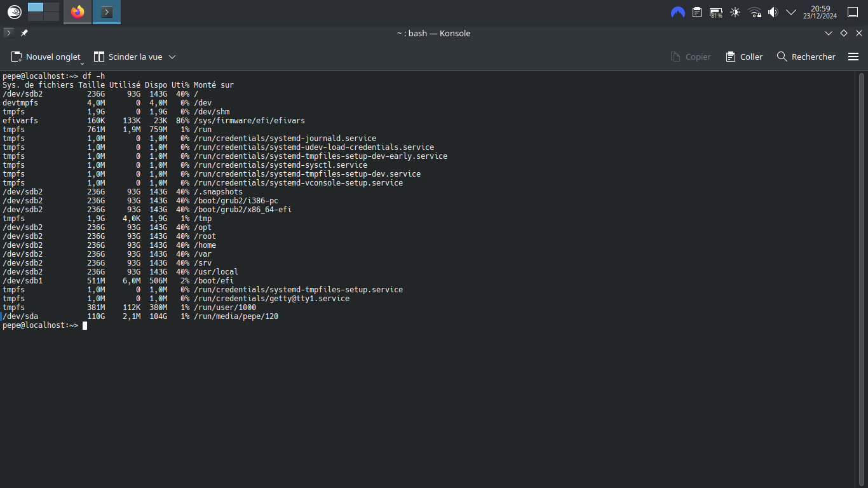Screen dimensions: 868x488
Task: Click the Copier button
Action: coord(691,57)
